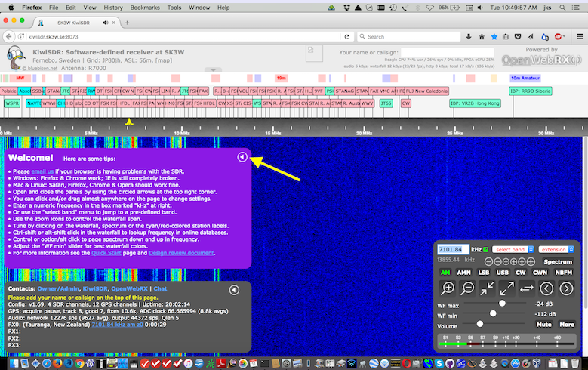Click the waterfall zoom out magnifier icon
588x370 pixels.
tap(468, 288)
